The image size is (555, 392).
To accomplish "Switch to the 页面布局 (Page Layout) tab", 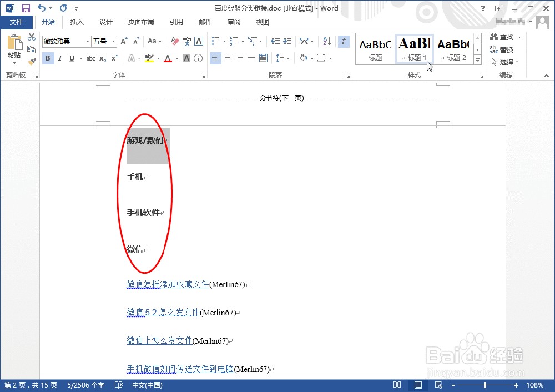I will point(141,22).
